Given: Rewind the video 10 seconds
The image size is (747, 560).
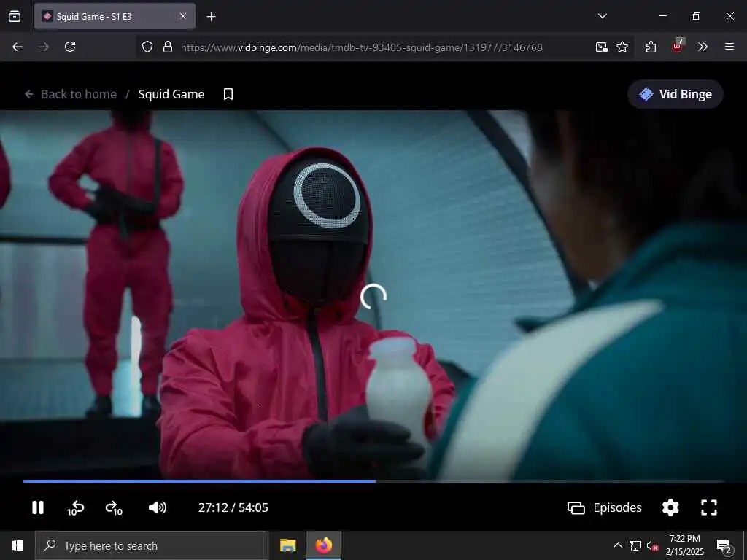Looking at the screenshot, I should click(x=75, y=508).
